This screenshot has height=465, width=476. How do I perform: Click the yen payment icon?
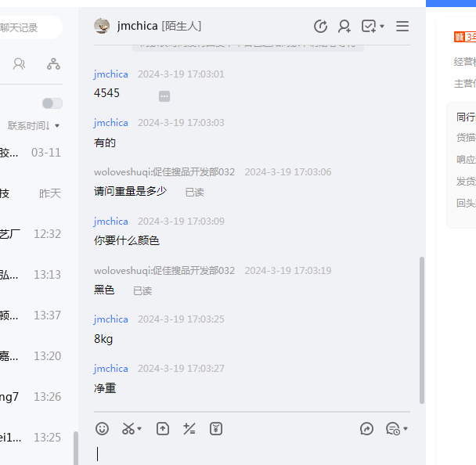pyautogui.click(x=216, y=429)
